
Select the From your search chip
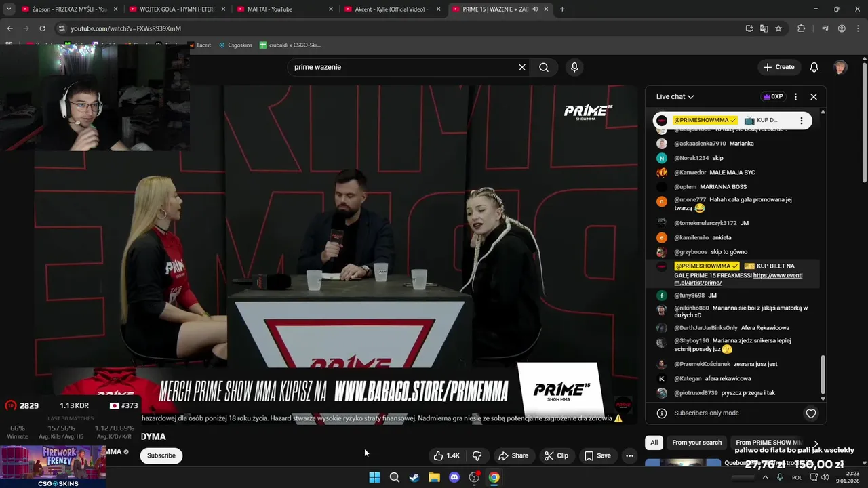click(696, 443)
